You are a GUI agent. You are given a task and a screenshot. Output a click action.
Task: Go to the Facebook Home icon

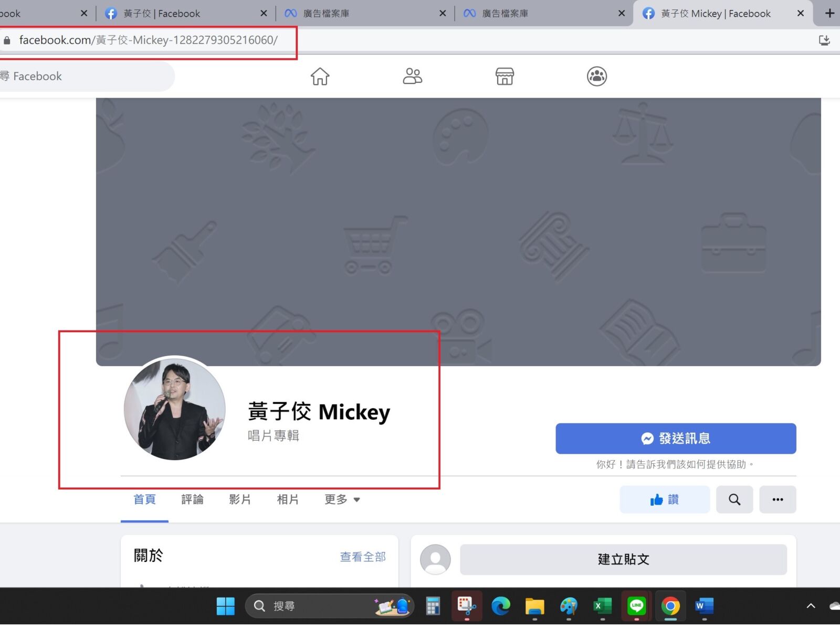320,77
